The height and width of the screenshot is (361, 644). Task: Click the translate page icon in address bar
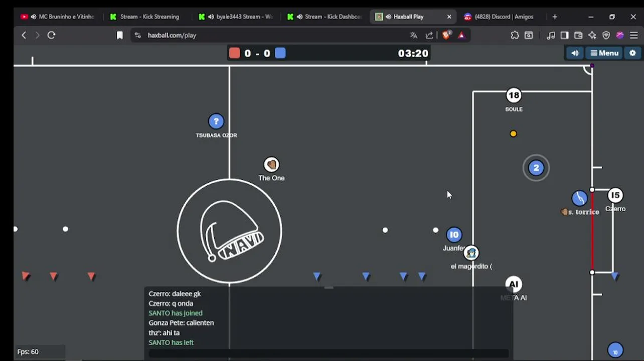click(414, 35)
